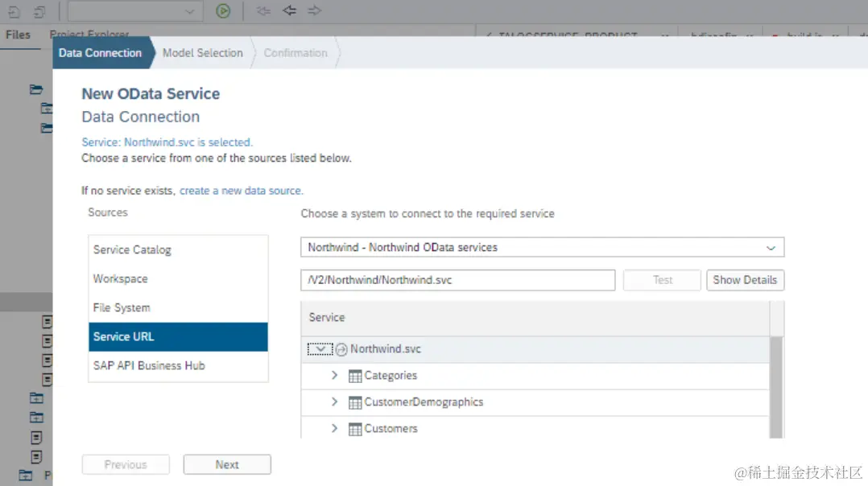The image size is (868, 486).
Task: Collapse the Northwind.svc tree node
Action: click(x=320, y=349)
